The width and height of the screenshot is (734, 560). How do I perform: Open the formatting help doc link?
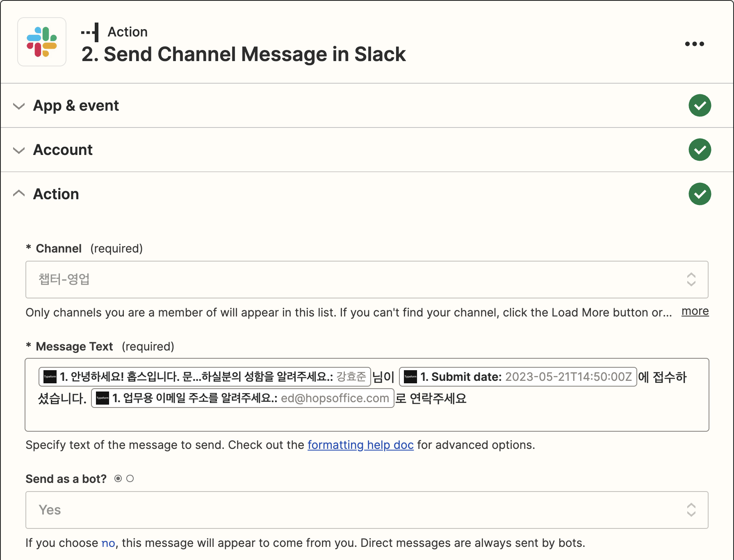[x=360, y=445]
